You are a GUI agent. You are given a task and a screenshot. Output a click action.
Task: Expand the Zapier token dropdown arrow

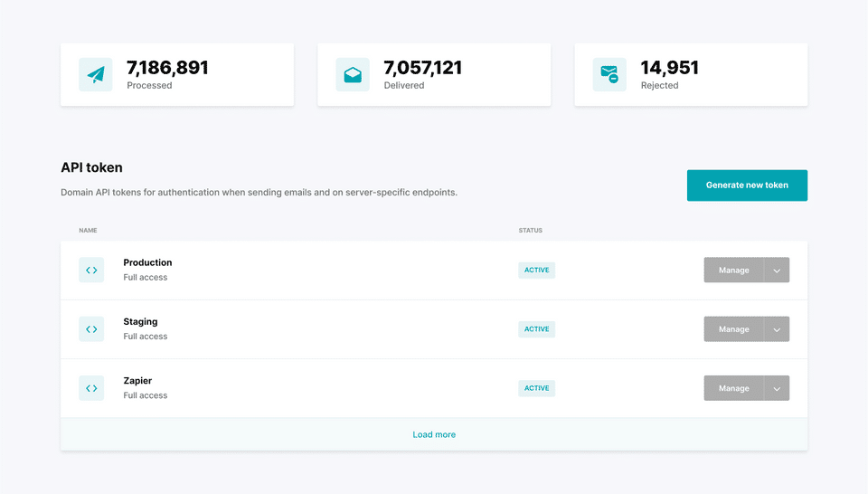tap(777, 388)
